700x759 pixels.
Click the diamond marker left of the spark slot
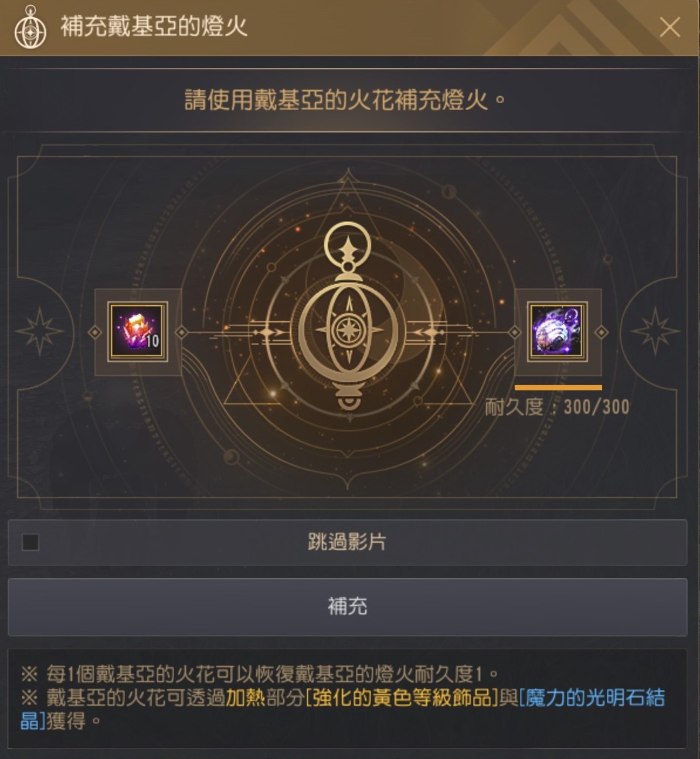(x=94, y=332)
